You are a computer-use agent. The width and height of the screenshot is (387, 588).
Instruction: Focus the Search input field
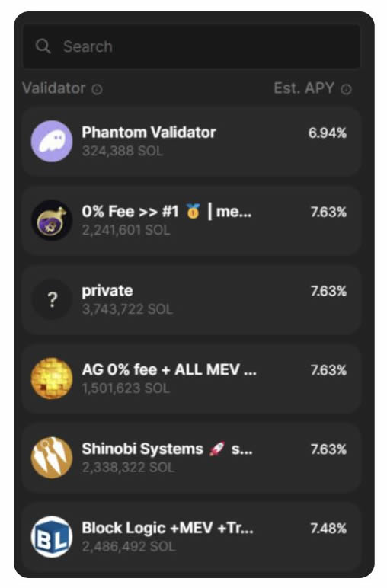[192, 46]
